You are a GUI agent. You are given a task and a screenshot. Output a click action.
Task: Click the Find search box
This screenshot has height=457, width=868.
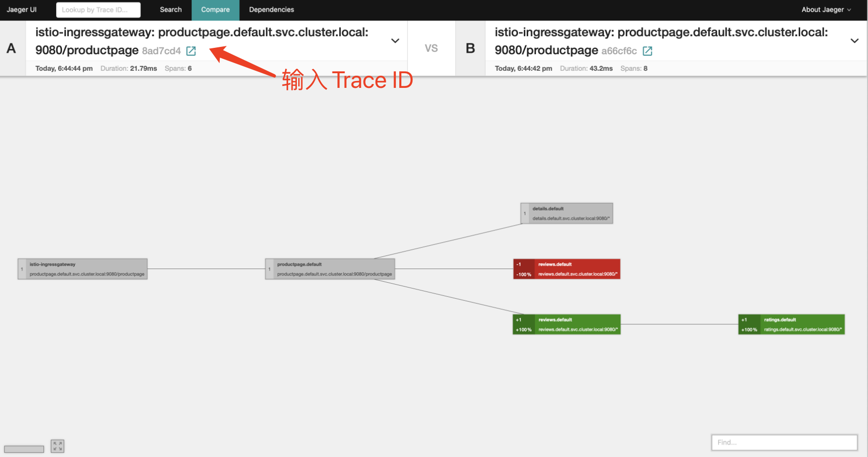tap(784, 442)
